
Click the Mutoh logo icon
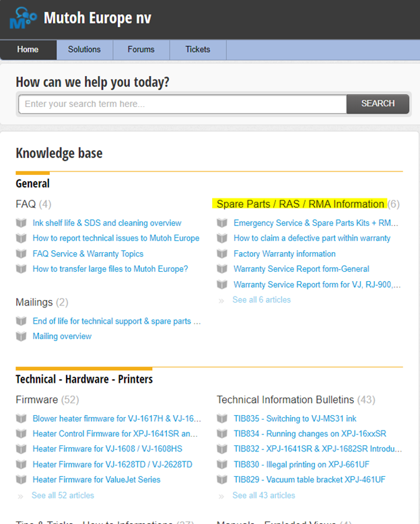(x=23, y=18)
